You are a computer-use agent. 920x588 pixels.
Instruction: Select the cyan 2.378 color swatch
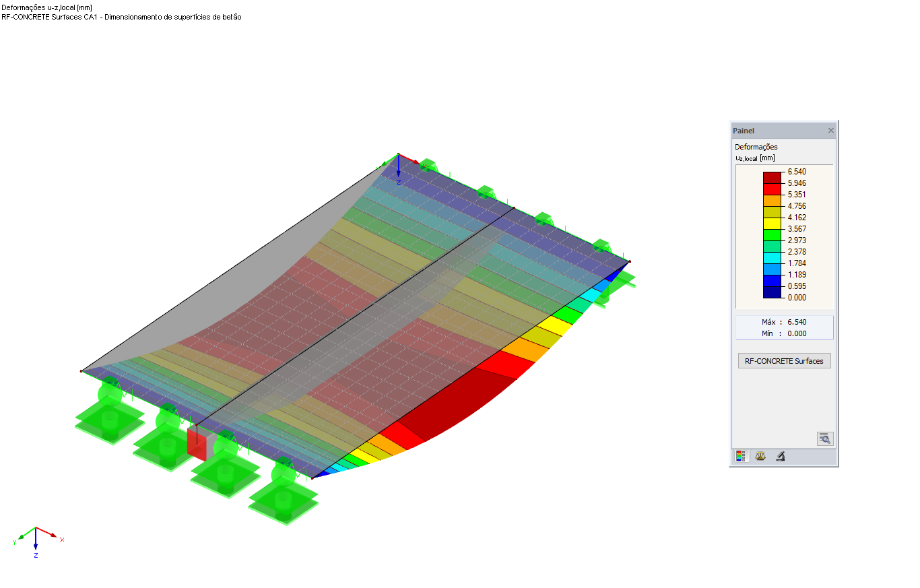pyautogui.click(x=772, y=258)
